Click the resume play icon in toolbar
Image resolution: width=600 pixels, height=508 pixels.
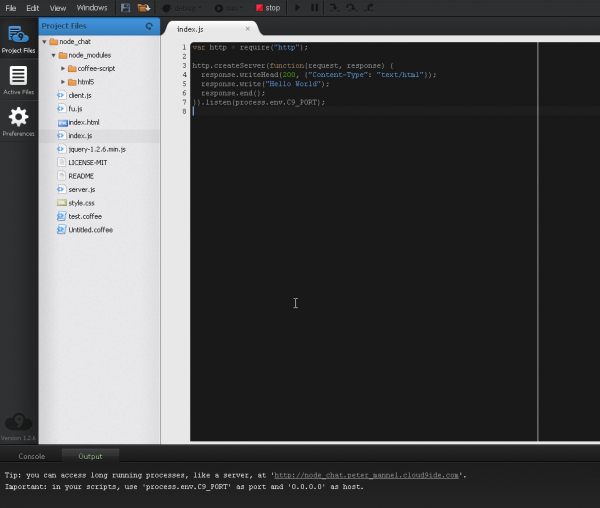tap(297, 8)
